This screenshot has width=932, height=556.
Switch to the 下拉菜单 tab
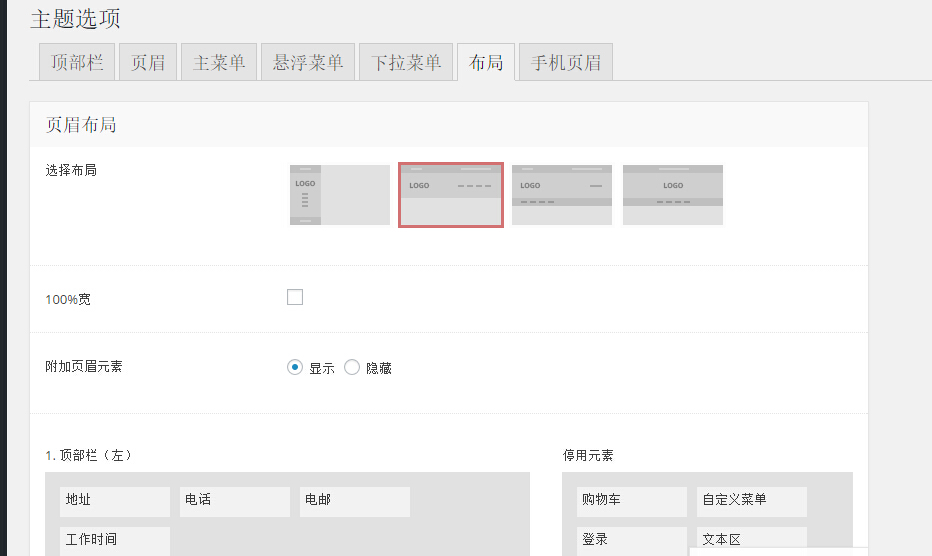pos(406,62)
